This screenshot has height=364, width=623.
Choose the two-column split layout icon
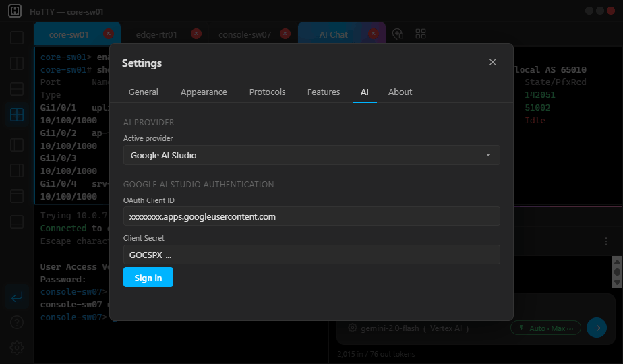coord(17,63)
